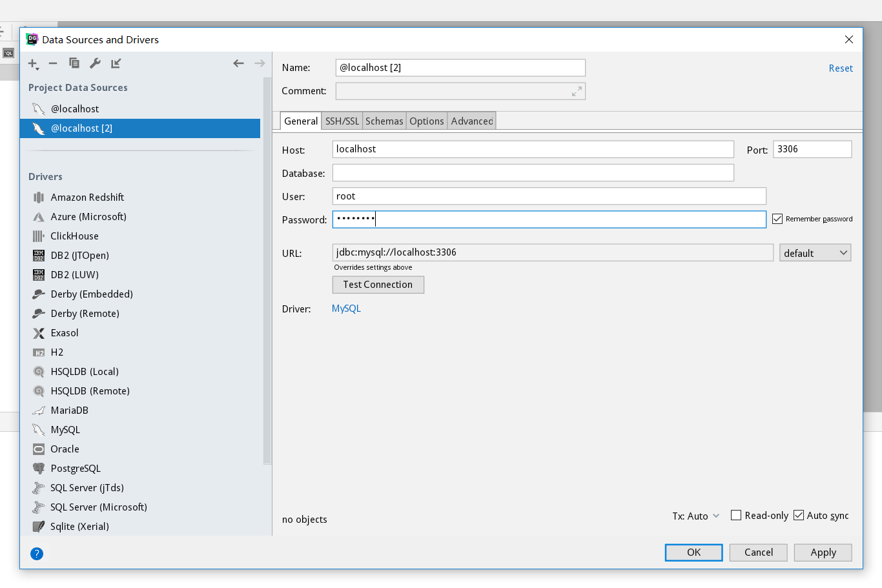Click the User input field
The width and height of the screenshot is (882, 588).
point(549,196)
